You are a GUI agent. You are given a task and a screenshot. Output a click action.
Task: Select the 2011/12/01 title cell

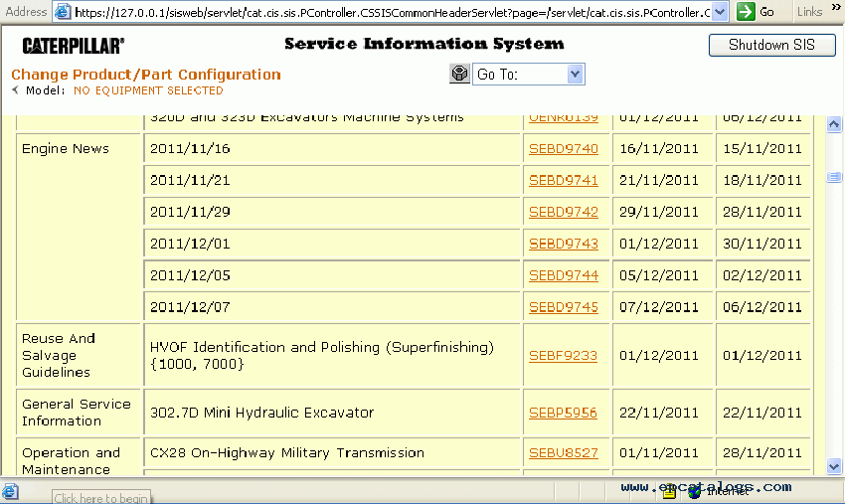tap(332, 245)
